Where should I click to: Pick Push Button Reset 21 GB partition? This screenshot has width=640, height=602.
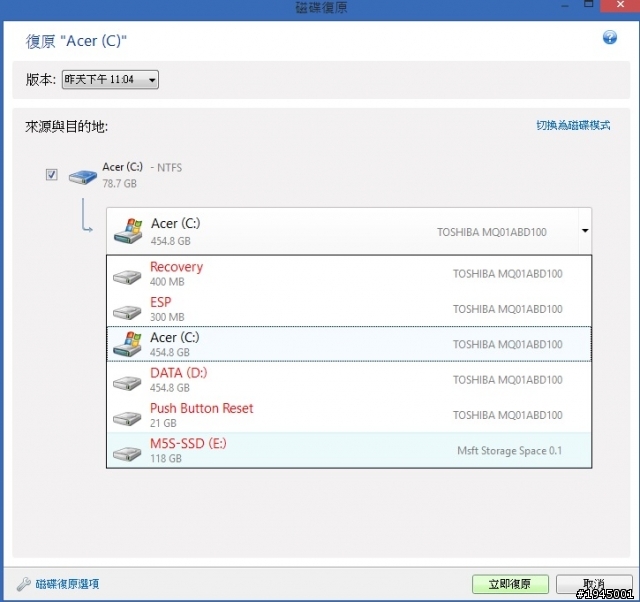349,415
